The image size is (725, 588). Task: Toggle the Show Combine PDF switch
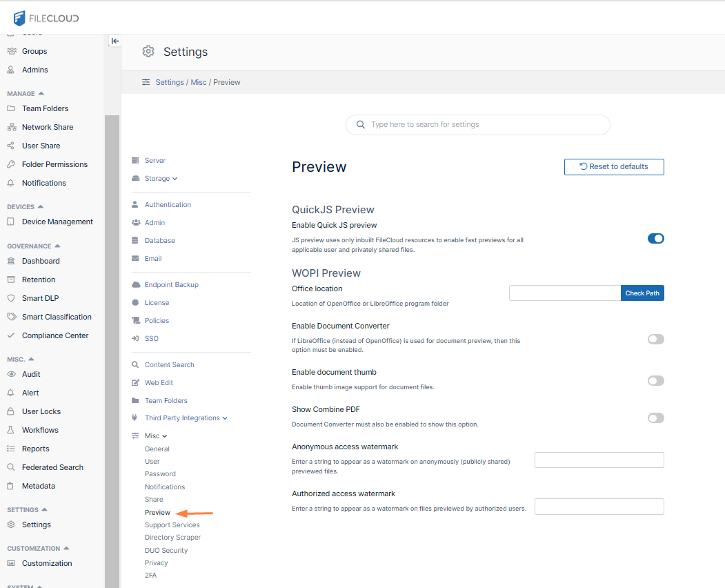point(655,418)
